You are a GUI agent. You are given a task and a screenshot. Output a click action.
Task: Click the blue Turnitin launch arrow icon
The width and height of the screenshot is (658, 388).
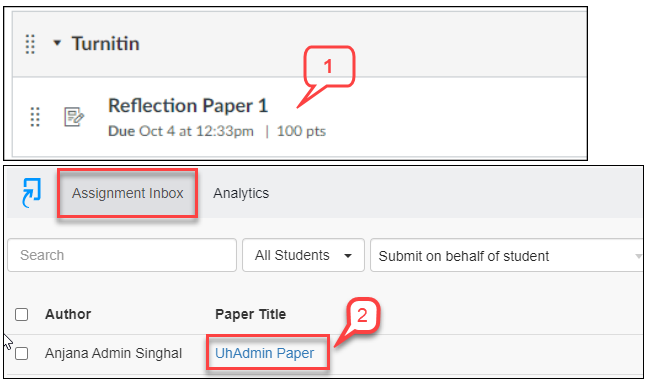[31, 193]
